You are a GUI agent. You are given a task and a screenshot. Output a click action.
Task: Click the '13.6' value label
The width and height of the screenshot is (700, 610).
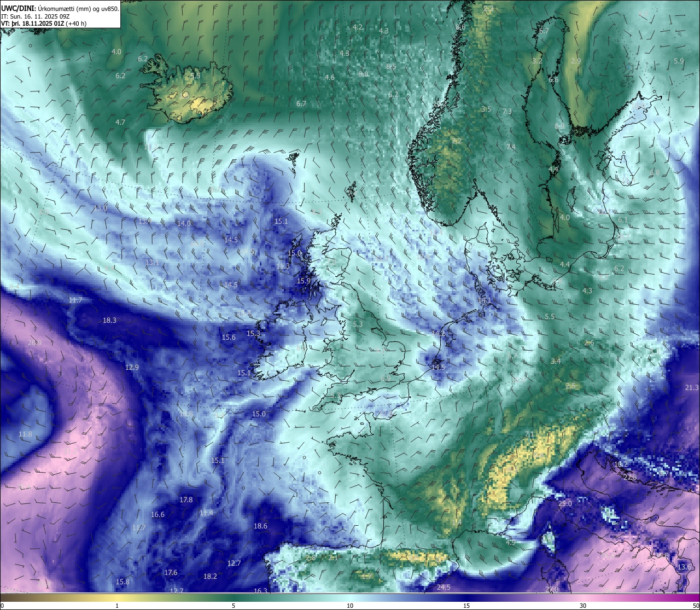coord(684,567)
